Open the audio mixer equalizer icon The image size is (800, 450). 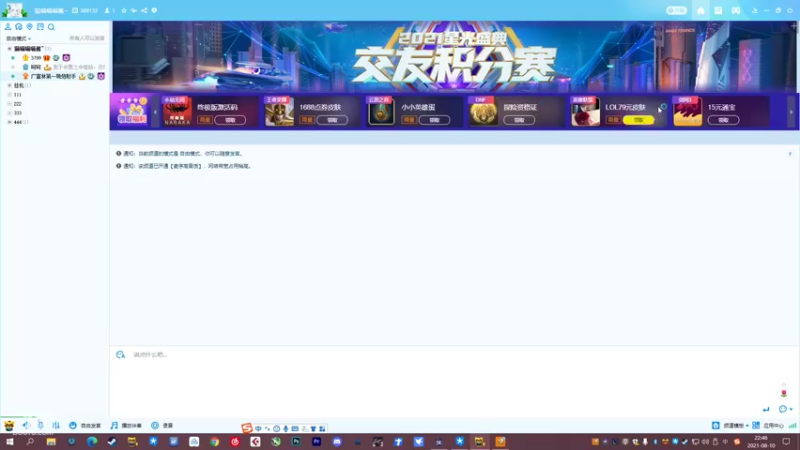point(56,425)
